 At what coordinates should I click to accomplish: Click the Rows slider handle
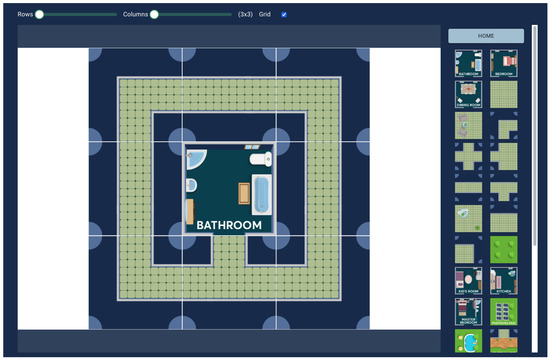40,14
